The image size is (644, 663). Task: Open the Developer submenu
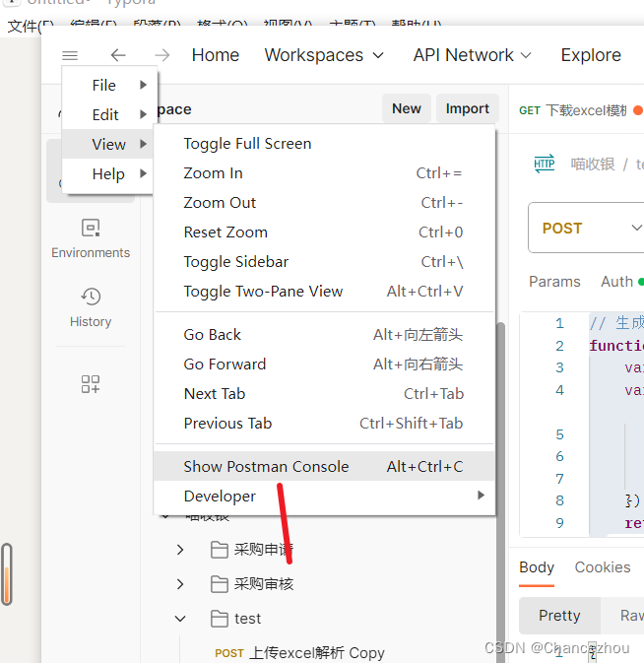[x=324, y=496]
